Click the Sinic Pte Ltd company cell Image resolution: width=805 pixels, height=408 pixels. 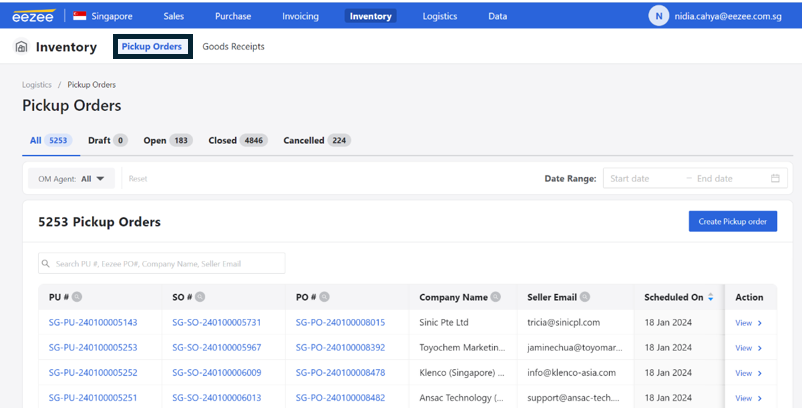point(444,322)
